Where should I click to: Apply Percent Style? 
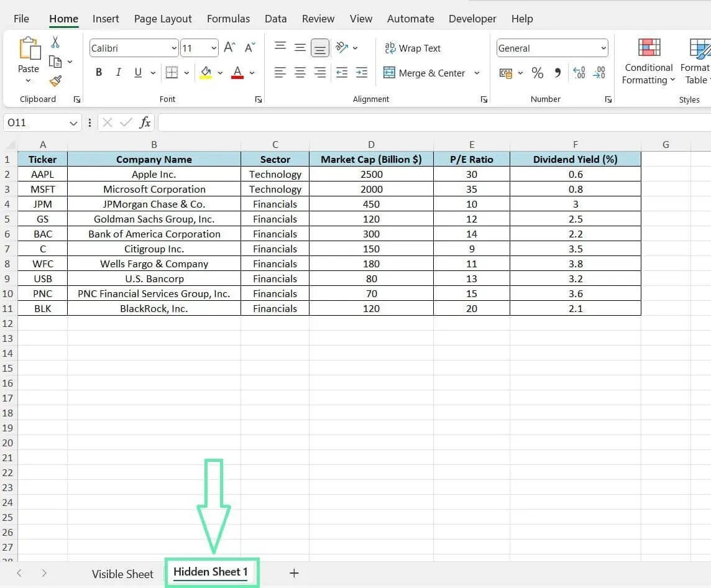point(538,73)
